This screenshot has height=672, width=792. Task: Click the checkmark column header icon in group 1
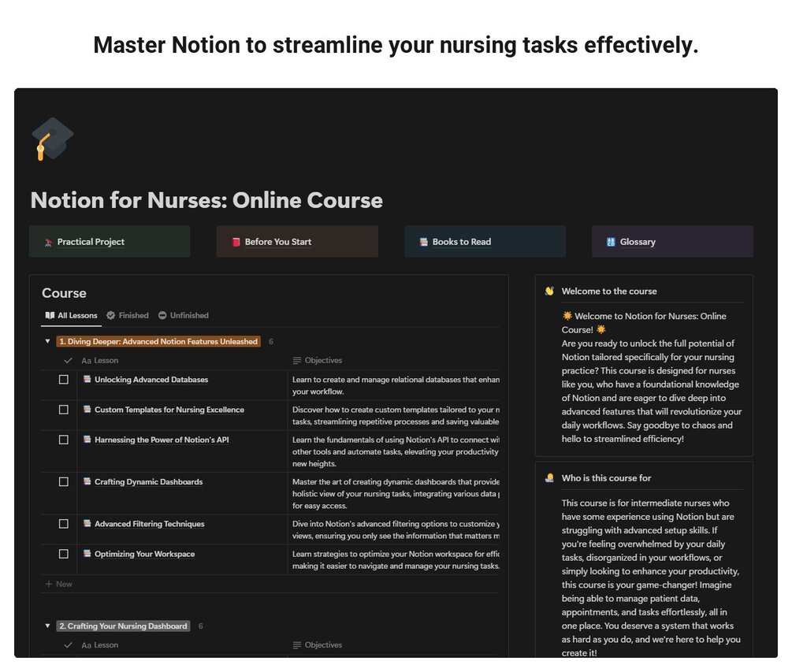tap(69, 361)
